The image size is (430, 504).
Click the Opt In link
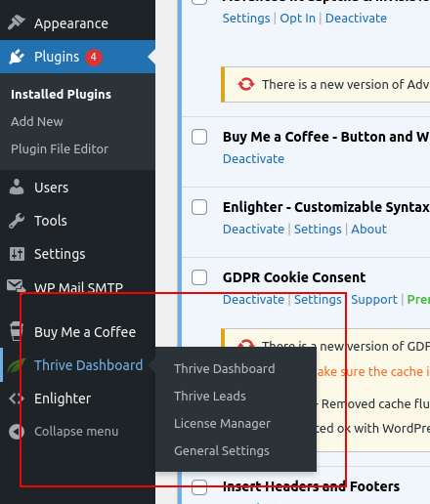[297, 19]
